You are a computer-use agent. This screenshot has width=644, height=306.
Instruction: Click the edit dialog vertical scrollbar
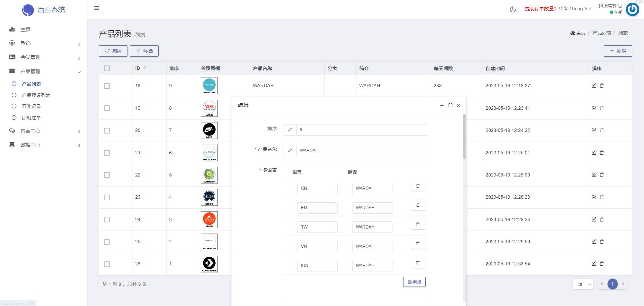[464, 136]
